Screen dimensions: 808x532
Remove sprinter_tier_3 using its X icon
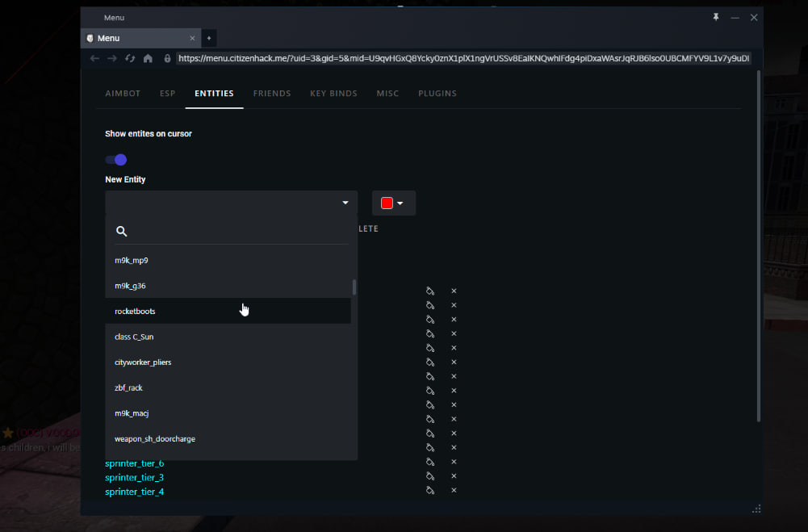454,476
